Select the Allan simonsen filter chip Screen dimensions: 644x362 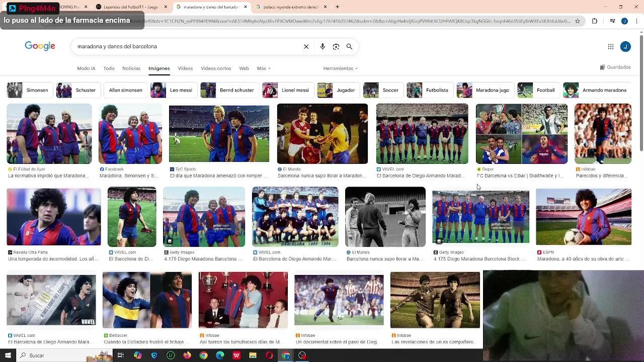pos(125,90)
